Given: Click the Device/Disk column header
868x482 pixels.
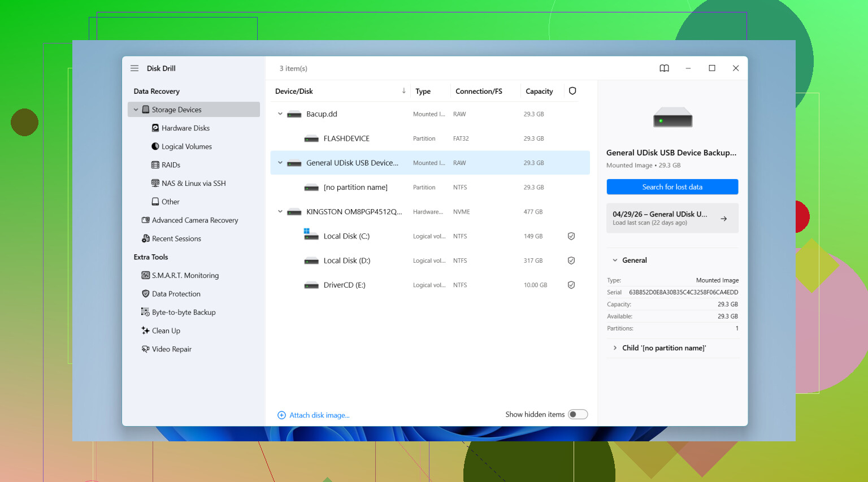Looking at the screenshot, I should (294, 91).
